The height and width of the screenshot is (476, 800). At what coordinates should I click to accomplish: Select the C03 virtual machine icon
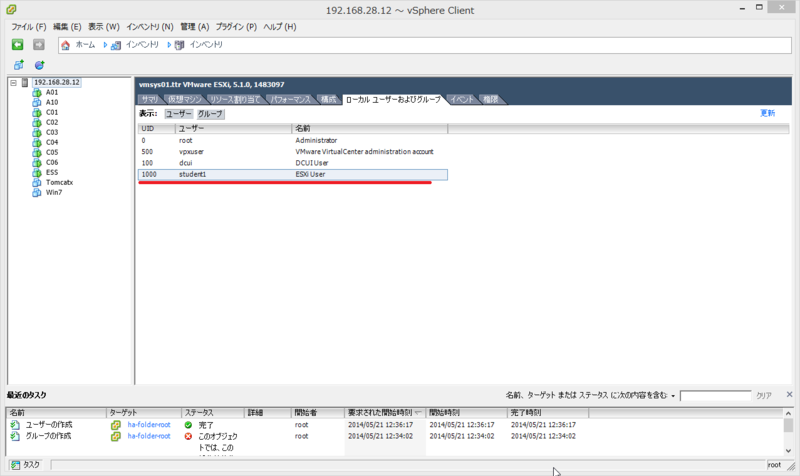pos(37,132)
